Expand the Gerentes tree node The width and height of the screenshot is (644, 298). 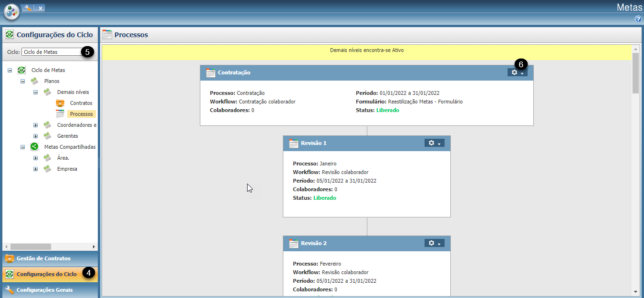coord(35,136)
